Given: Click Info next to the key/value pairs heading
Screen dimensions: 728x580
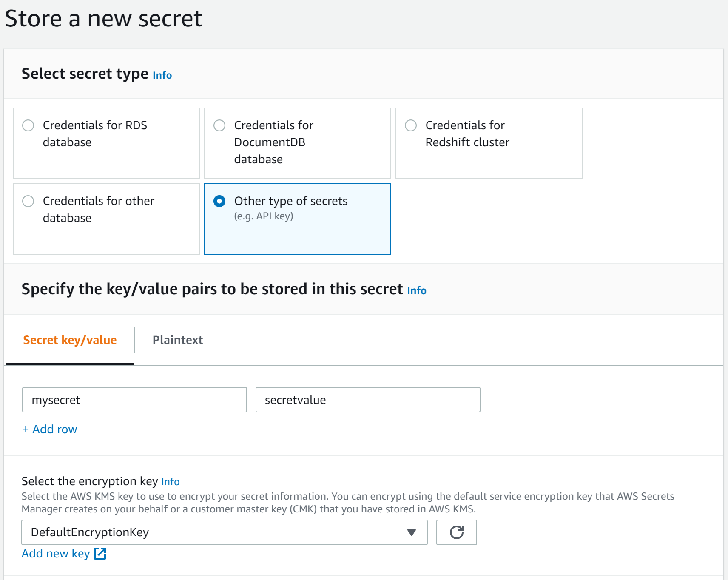Looking at the screenshot, I should click(417, 291).
